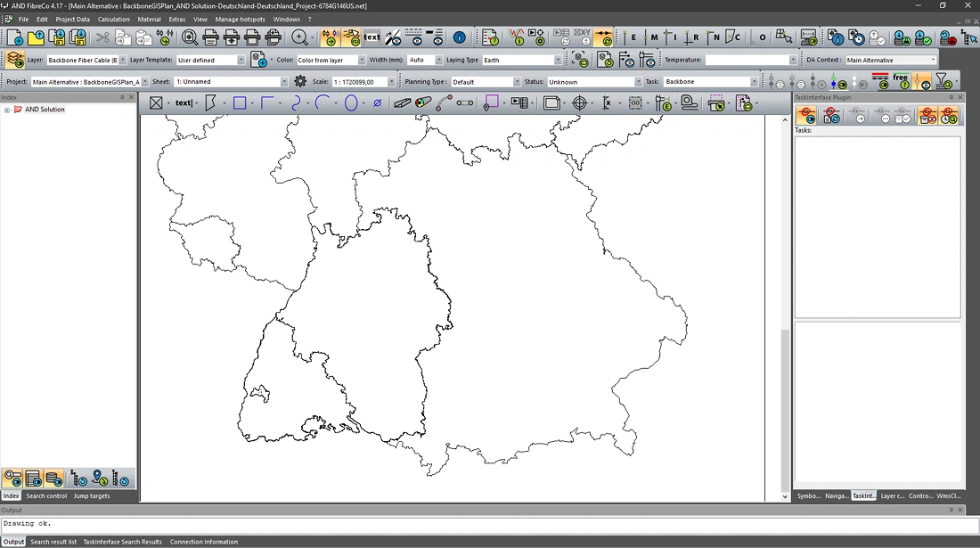Click the drawing area vertical scrollbar thumb

click(785, 410)
